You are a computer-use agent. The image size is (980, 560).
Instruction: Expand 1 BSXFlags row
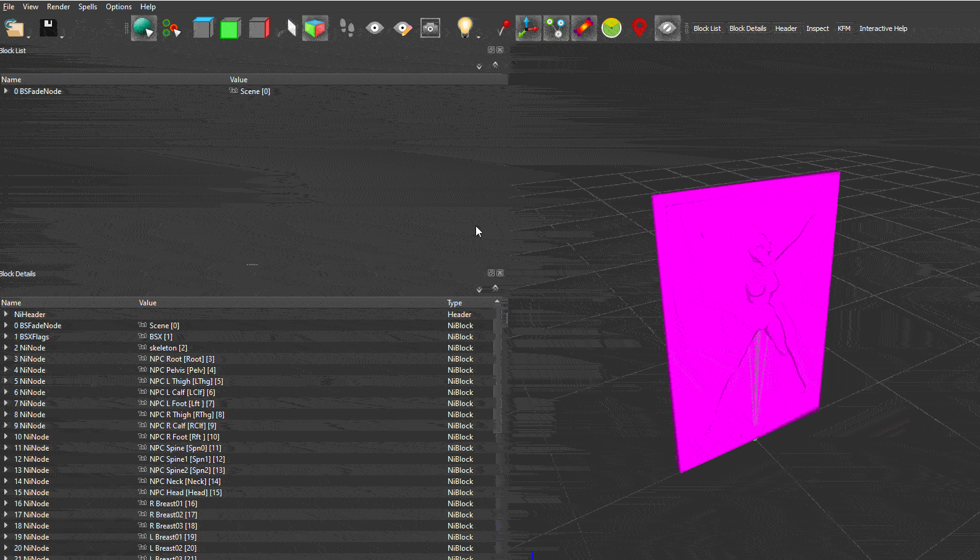pyautogui.click(x=6, y=336)
